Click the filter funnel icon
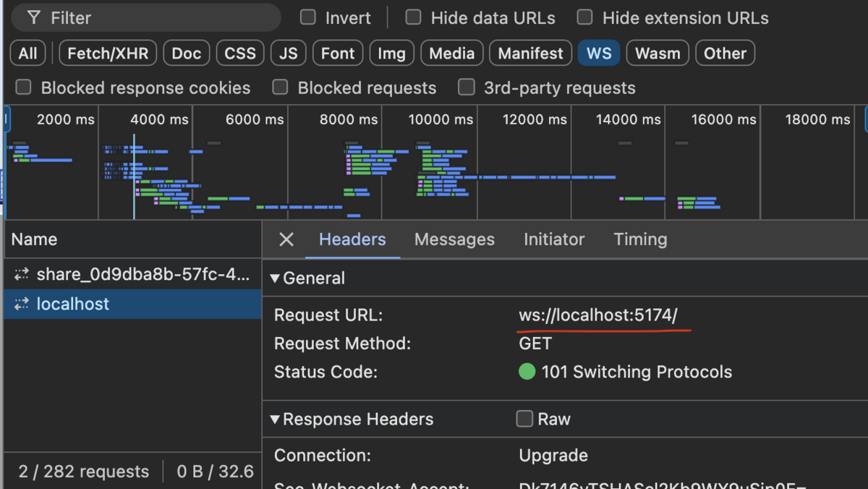Viewport: 868px width, 489px height. click(33, 18)
